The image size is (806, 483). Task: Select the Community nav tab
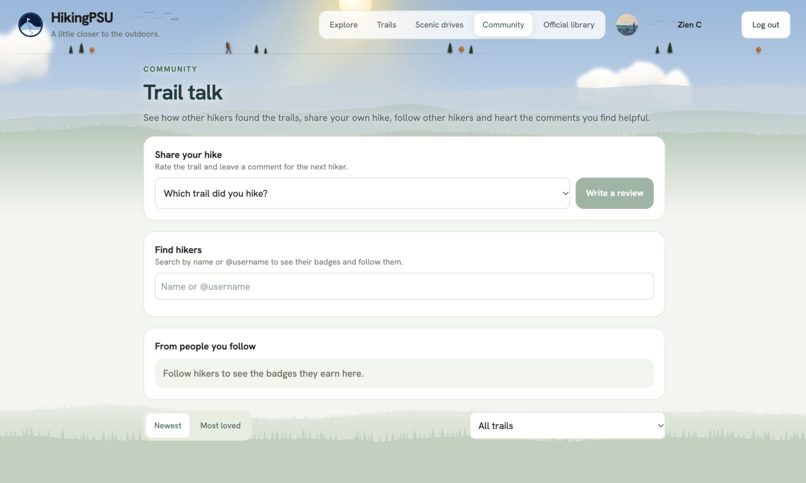point(503,25)
